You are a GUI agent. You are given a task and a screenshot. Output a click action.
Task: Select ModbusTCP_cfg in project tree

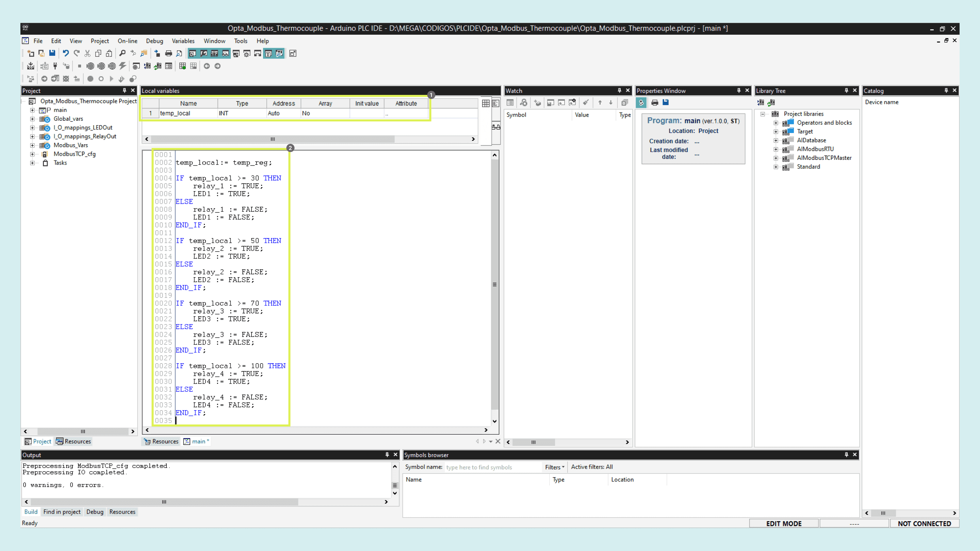click(x=74, y=154)
